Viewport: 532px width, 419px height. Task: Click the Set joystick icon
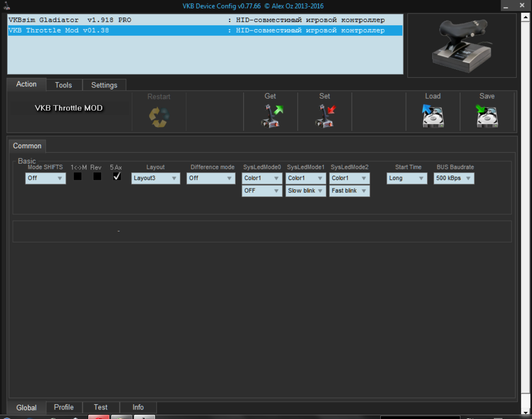pos(325,116)
